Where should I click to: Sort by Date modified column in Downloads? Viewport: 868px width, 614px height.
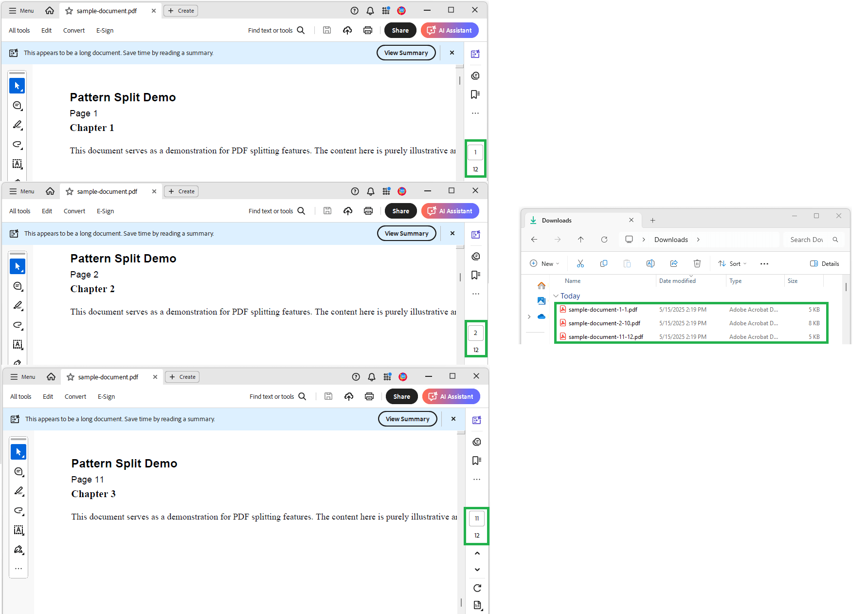(677, 281)
